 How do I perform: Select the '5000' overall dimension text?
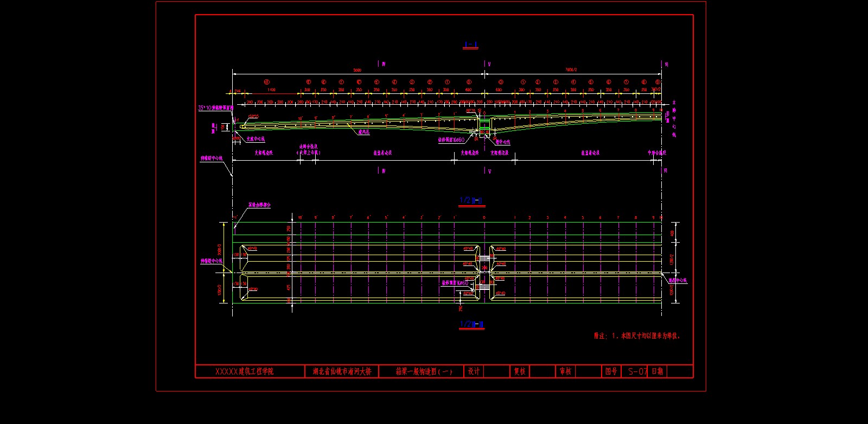coord(357,70)
